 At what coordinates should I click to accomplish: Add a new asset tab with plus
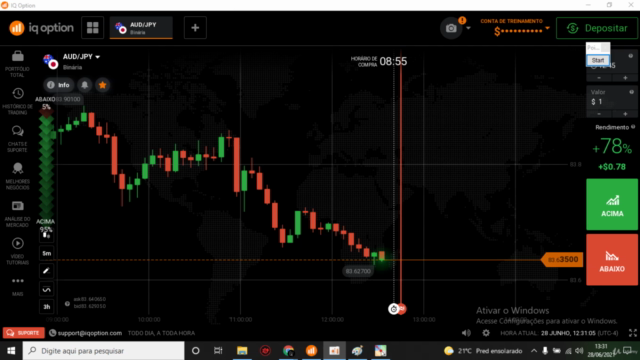pyautogui.click(x=195, y=28)
